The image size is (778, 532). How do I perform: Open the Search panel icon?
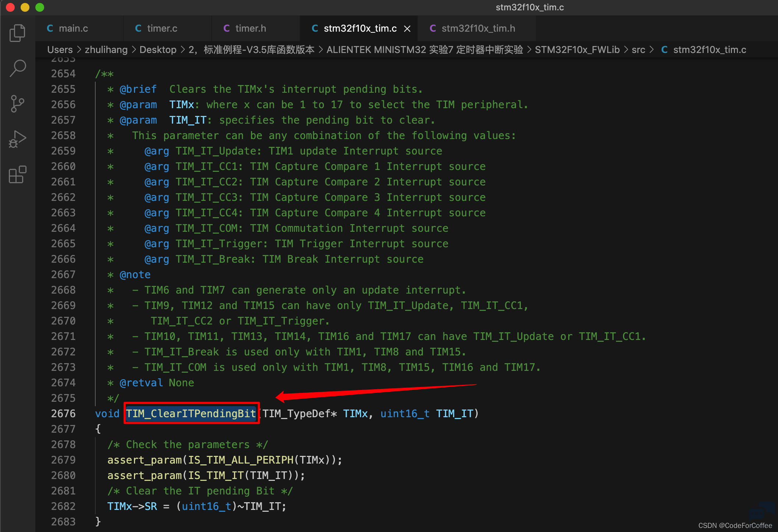(17, 68)
